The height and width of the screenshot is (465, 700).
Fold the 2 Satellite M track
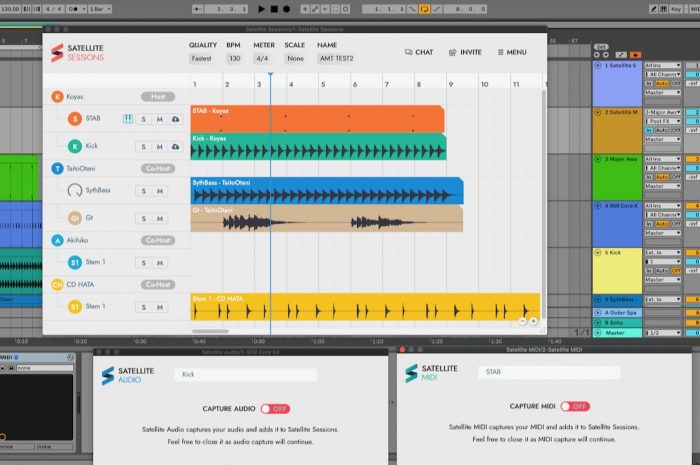pos(598,112)
